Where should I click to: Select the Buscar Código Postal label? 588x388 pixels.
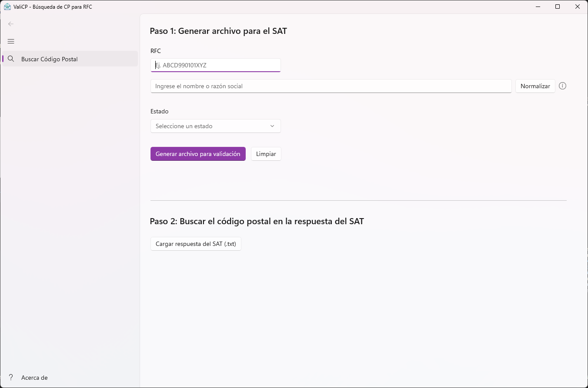point(50,59)
